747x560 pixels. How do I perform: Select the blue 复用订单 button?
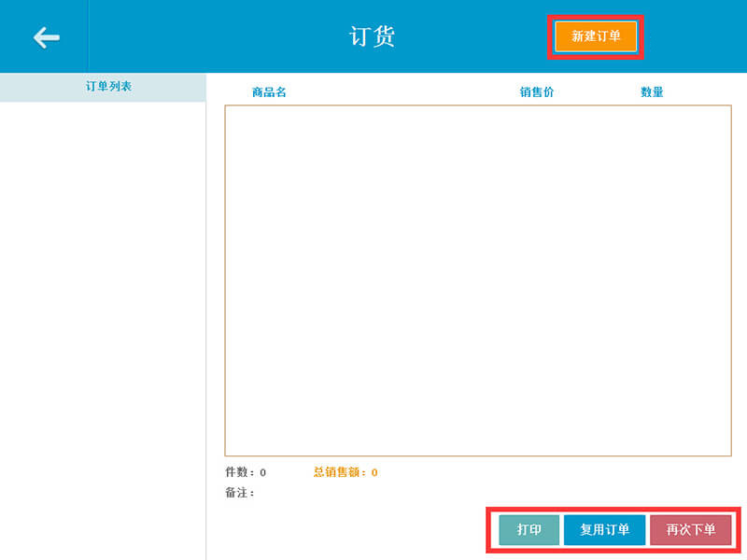coord(604,530)
